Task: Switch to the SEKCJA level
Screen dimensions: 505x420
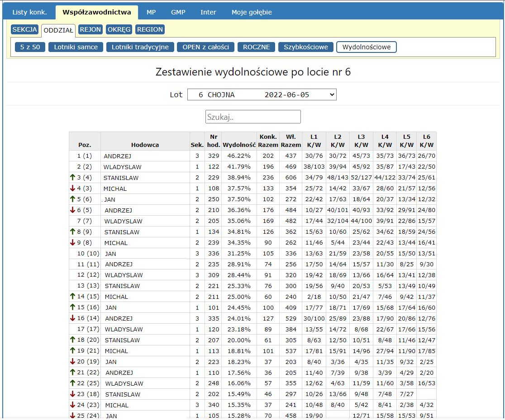Action: pos(25,29)
